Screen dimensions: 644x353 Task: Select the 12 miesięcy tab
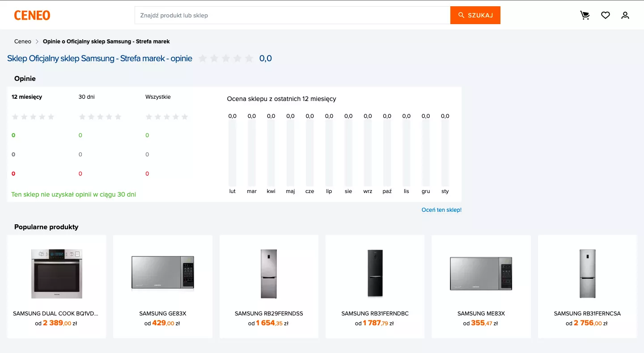[x=27, y=97]
